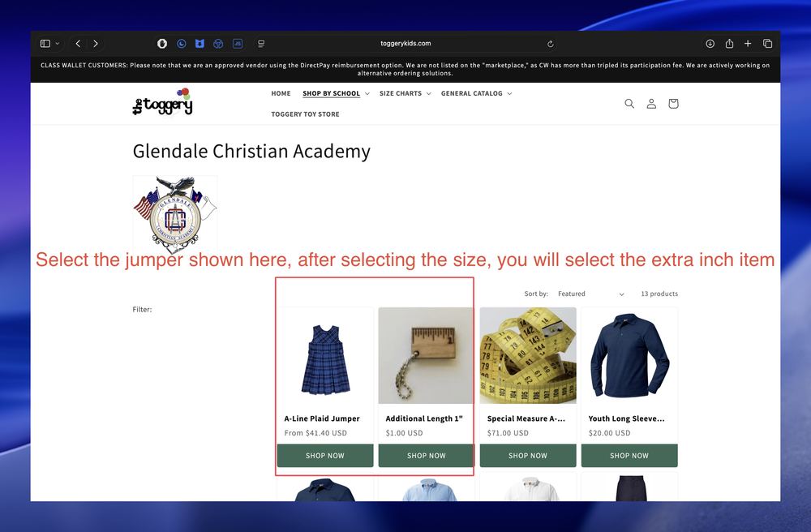
Task: Click the Glendale Christian Academy heading
Action: pos(251,152)
